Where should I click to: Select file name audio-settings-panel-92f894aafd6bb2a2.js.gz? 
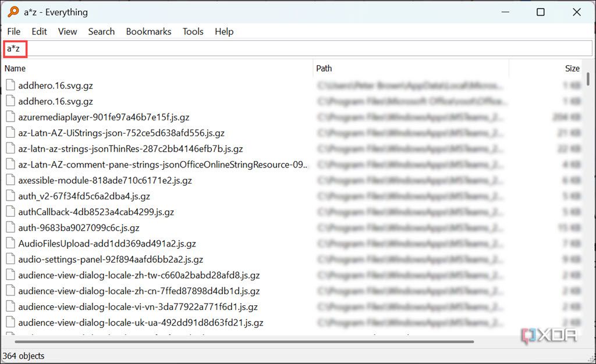coord(111,259)
